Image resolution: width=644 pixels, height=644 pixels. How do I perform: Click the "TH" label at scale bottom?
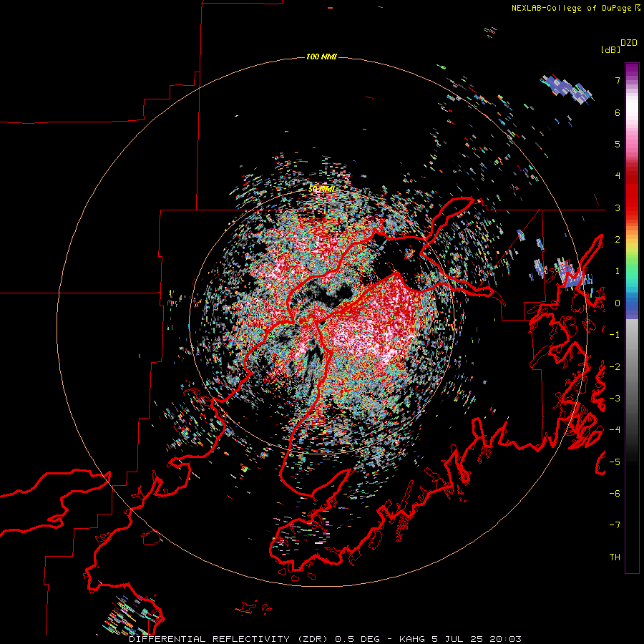(615, 557)
